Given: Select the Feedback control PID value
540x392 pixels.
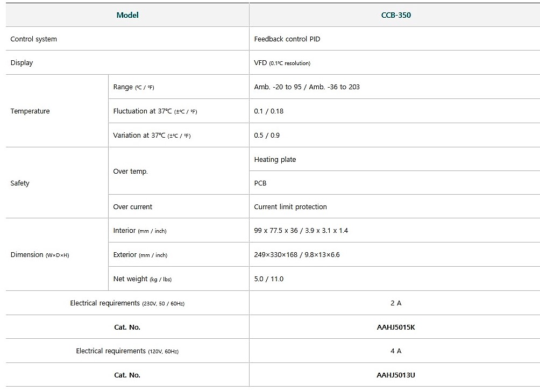Looking at the screenshot, I should coord(287,39).
